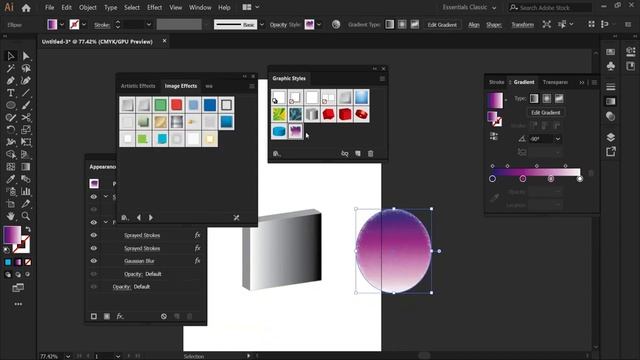Open Recolor Artwork wheel icon
640x360 pixels.
click(x=336, y=24)
